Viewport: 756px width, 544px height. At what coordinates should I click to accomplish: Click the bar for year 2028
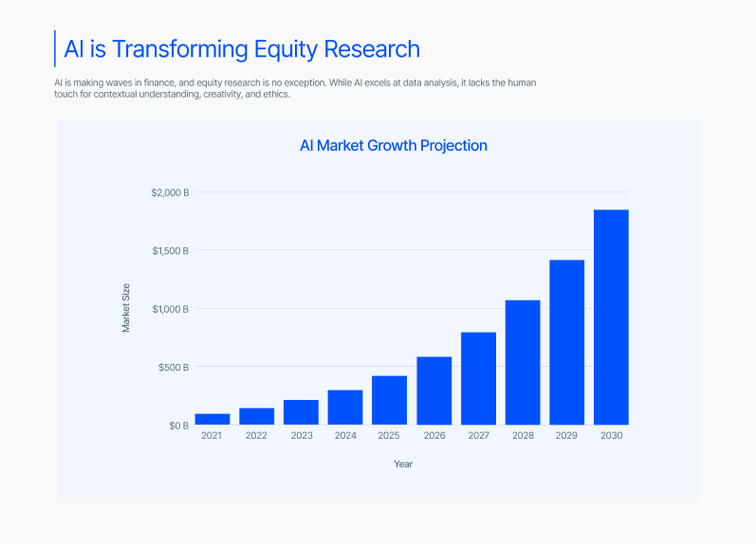tap(523, 362)
